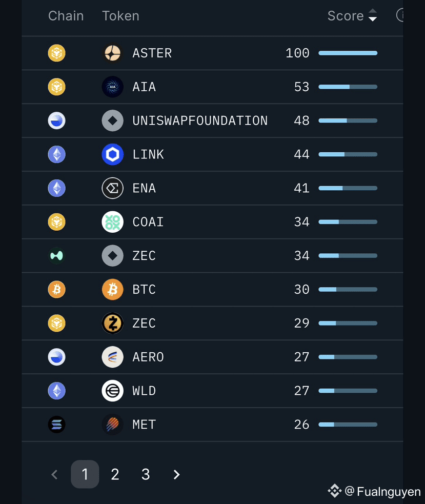Click the Worldcoin WLD token icon
425x504 pixels.
tap(112, 391)
